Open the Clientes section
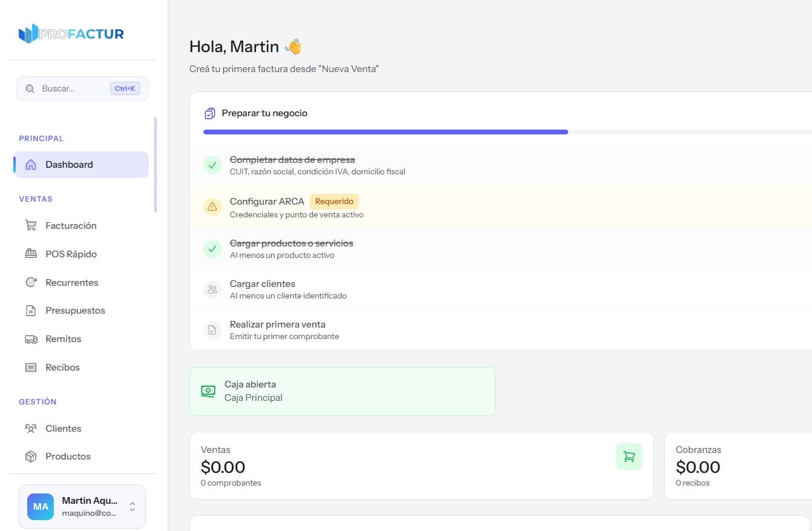This screenshot has width=812, height=531. click(63, 428)
